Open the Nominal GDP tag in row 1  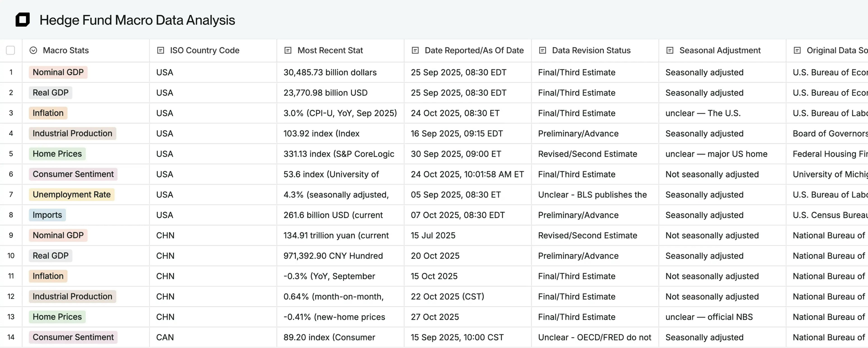point(58,72)
